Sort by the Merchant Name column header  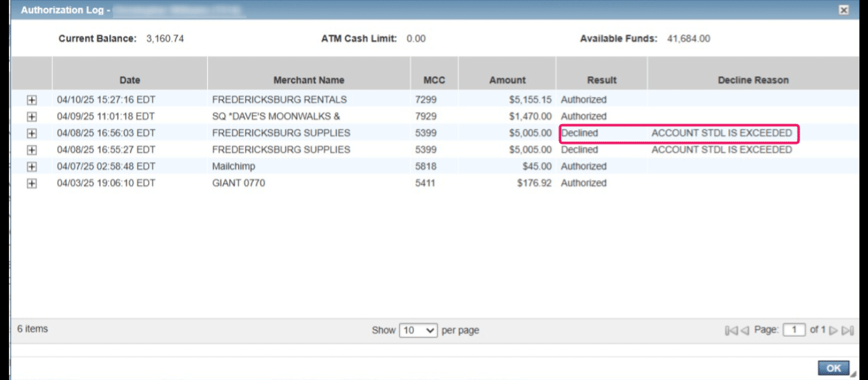(x=309, y=80)
